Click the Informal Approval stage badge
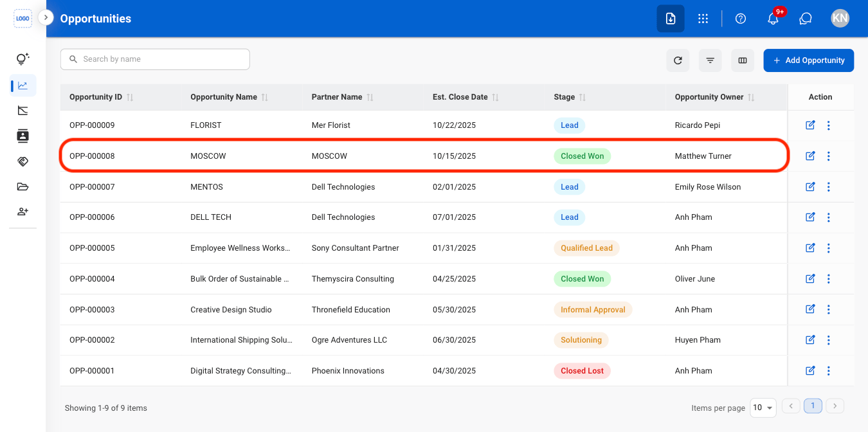868x432 pixels. tap(593, 309)
